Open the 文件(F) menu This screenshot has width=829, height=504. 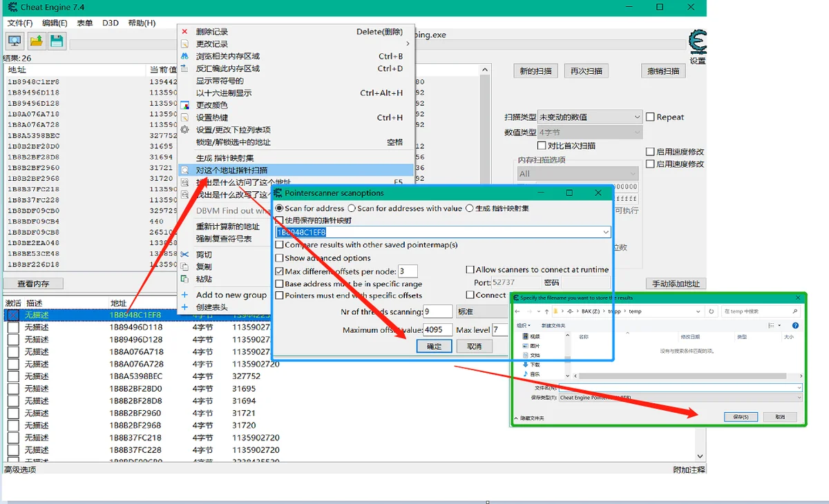(x=20, y=23)
